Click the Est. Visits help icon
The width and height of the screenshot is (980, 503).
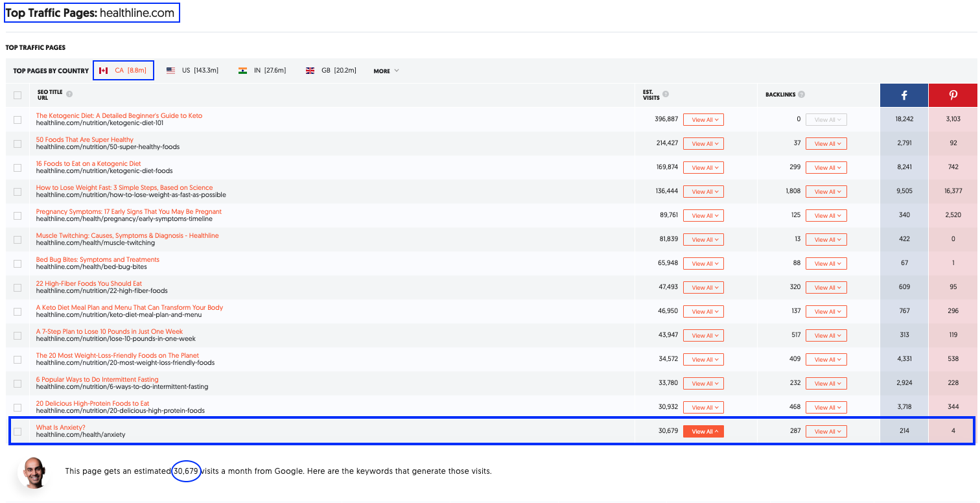click(666, 94)
